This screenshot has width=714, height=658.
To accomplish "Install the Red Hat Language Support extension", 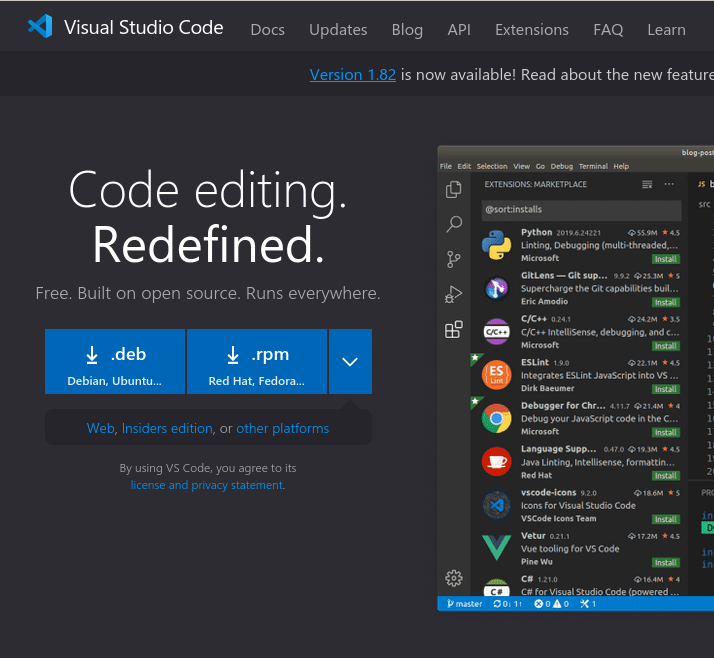I will point(666,476).
